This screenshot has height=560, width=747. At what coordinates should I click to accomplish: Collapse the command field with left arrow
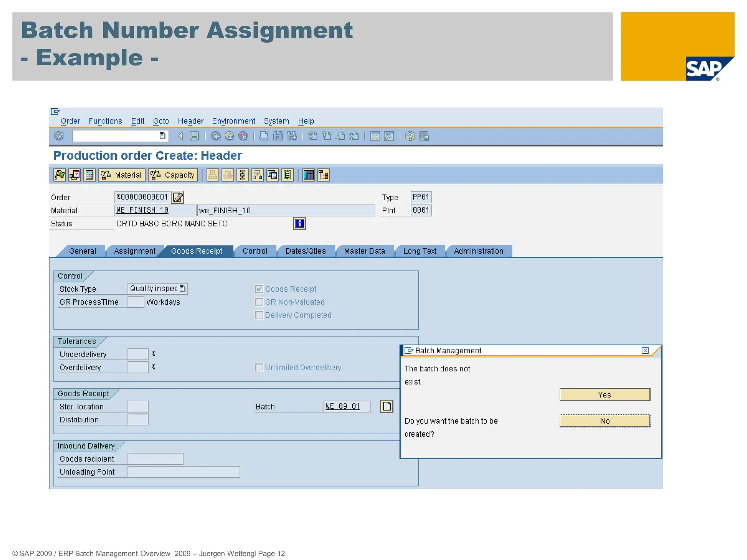pyautogui.click(x=180, y=136)
